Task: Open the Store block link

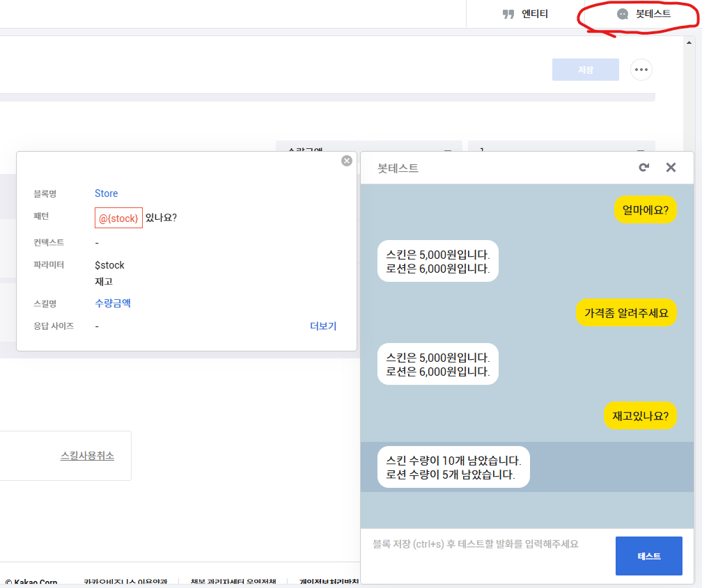Action: pos(106,193)
